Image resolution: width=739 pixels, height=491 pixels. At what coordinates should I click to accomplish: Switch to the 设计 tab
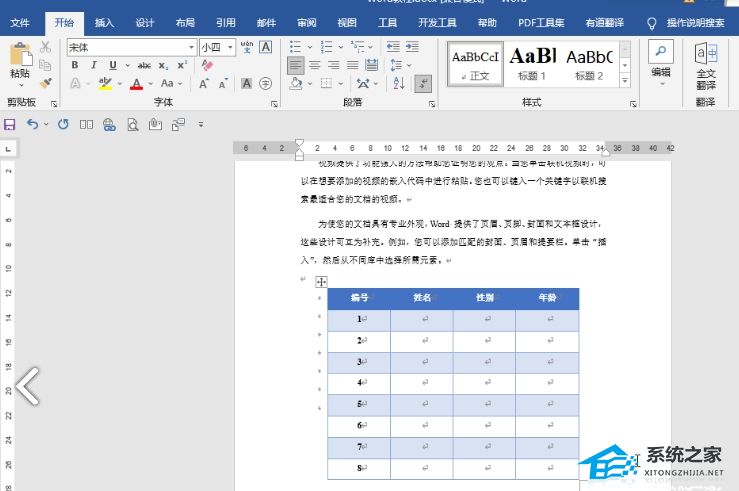pos(145,23)
